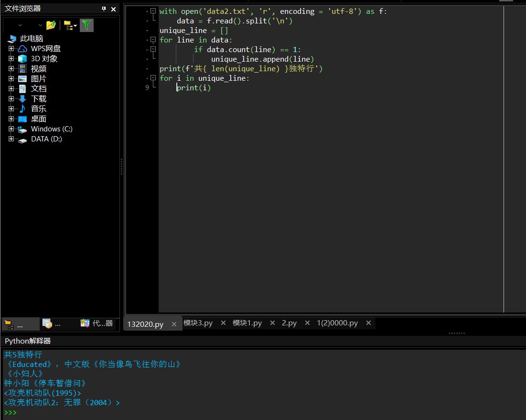
Task: Click the Windows (C:) drive icon
Action: (22, 129)
